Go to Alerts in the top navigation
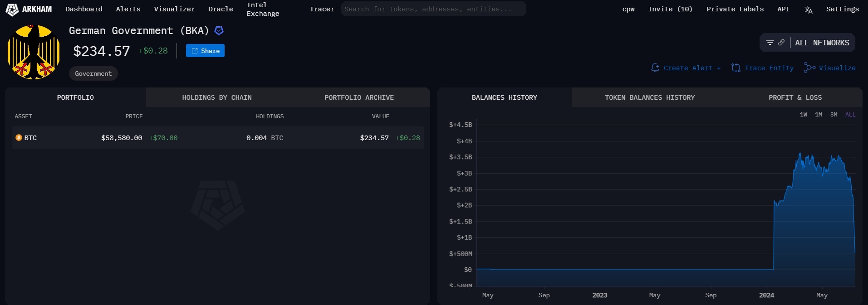The width and height of the screenshot is (868, 305). point(128,9)
